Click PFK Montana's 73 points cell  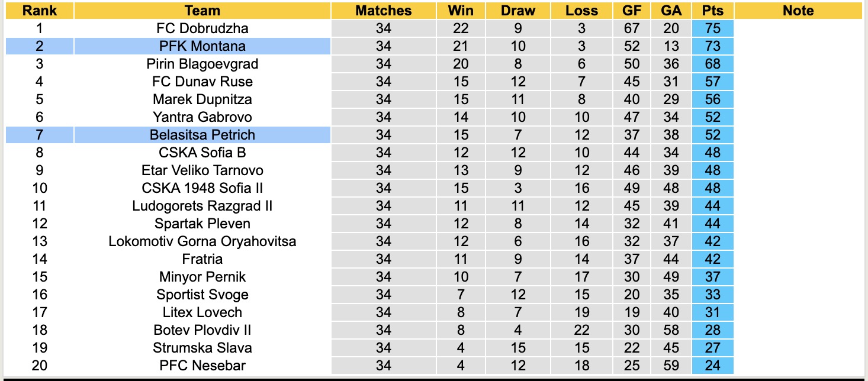712,46
